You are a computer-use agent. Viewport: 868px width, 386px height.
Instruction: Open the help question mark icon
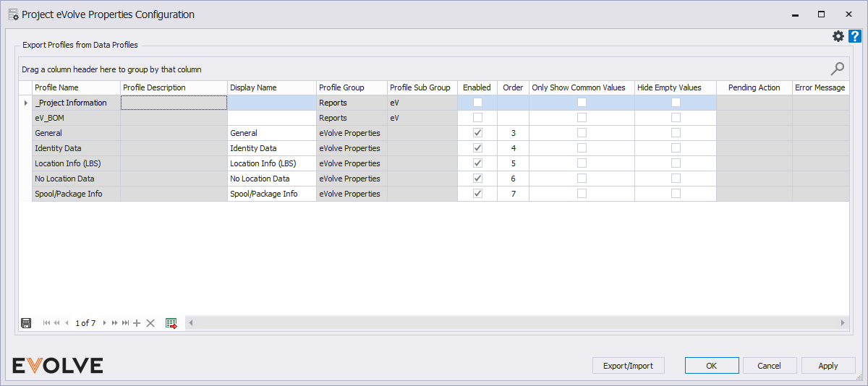click(854, 36)
